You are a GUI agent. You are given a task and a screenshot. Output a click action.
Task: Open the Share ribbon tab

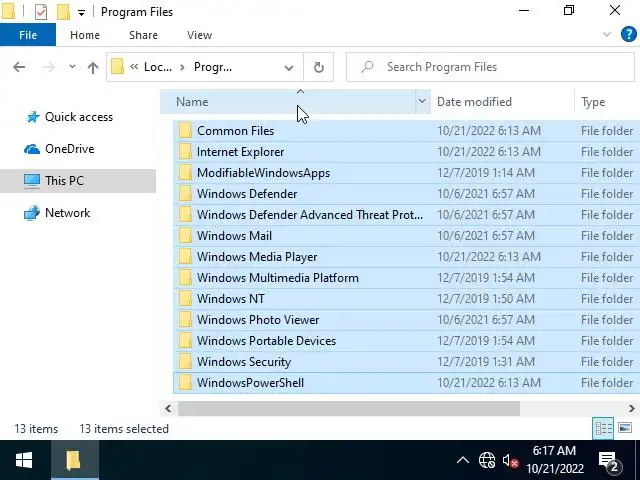143,35
